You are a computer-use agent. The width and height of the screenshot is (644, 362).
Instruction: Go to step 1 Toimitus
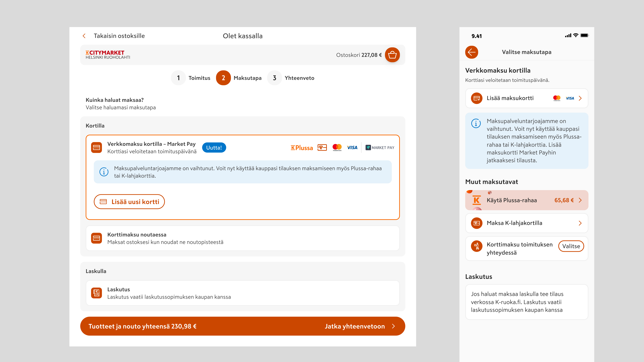[191, 78]
